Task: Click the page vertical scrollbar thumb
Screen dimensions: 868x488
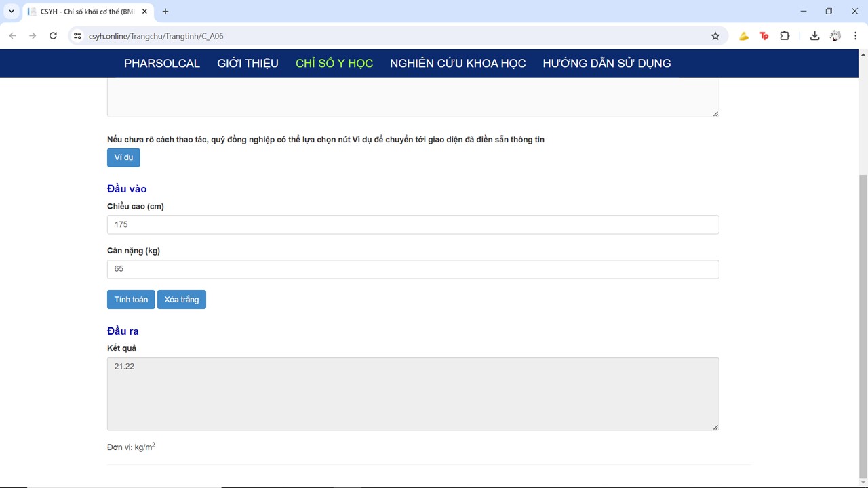Action: pos(863,325)
